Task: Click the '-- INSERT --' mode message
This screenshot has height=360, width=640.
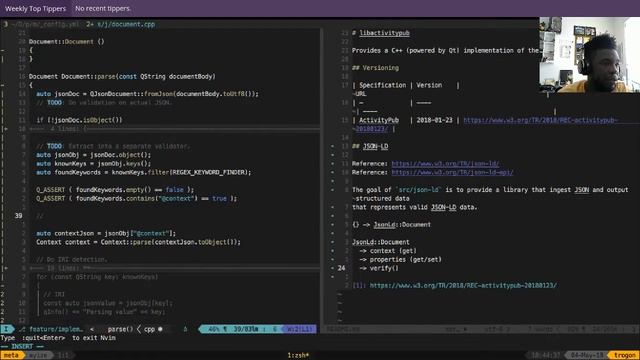Action: tap(22, 347)
